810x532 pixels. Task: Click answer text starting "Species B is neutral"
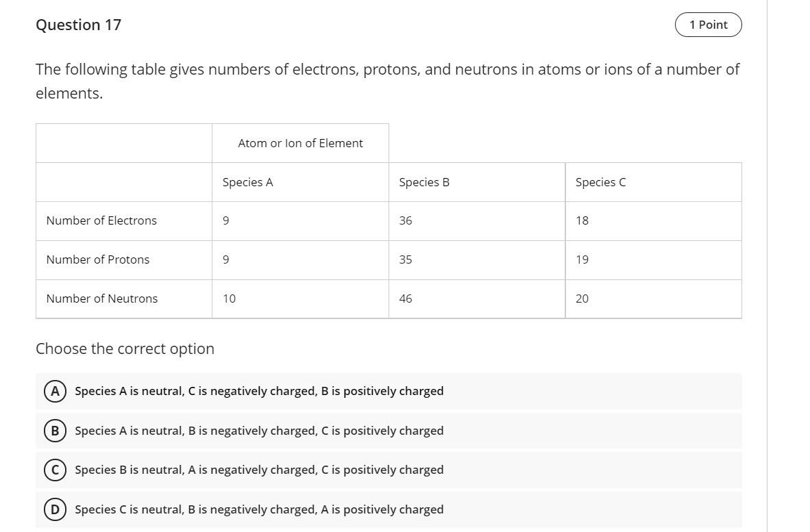(259, 470)
